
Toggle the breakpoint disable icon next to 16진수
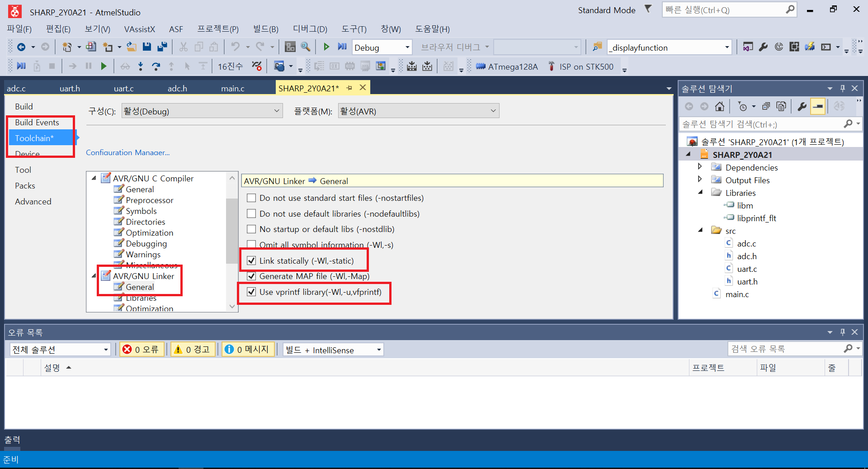click(x=257, y=66)
